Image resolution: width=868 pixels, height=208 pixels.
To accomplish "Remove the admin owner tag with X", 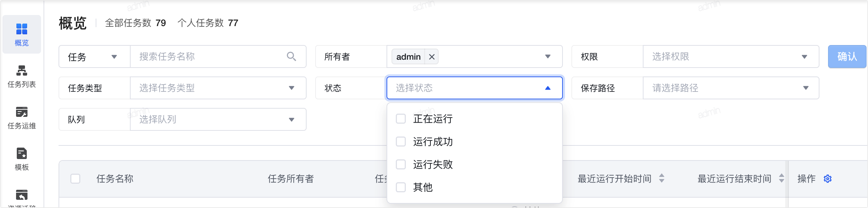I will tap(432, 57).
